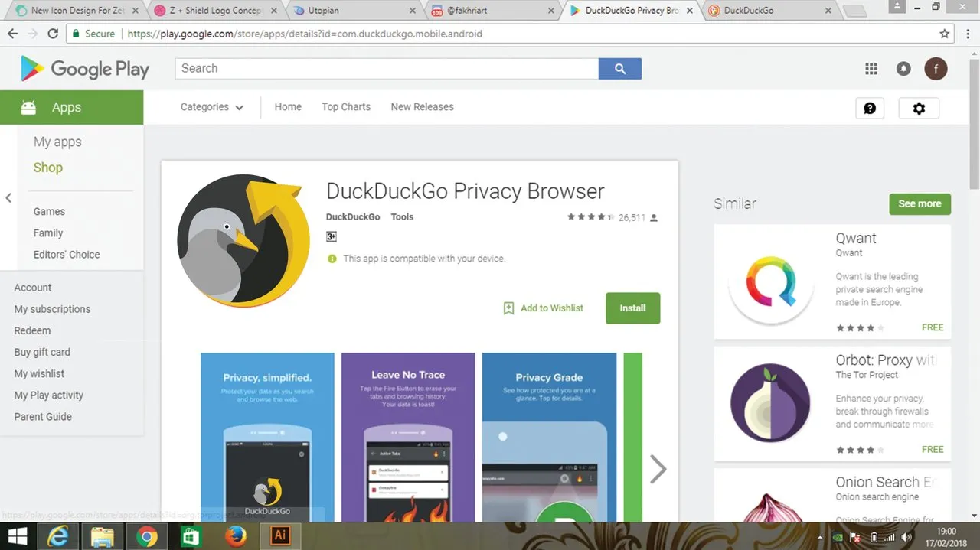This screenshot has height=550, width=980.
Task: Open File Explorer from taskbar
Action: pyautogui.click(x=103, y=536)
